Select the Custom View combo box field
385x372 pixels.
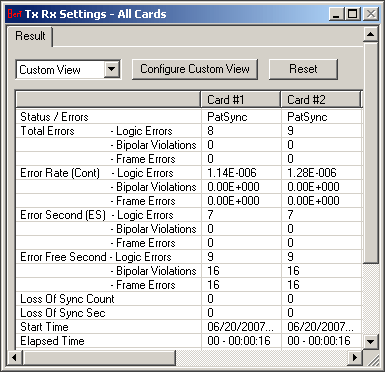[68, 70]
